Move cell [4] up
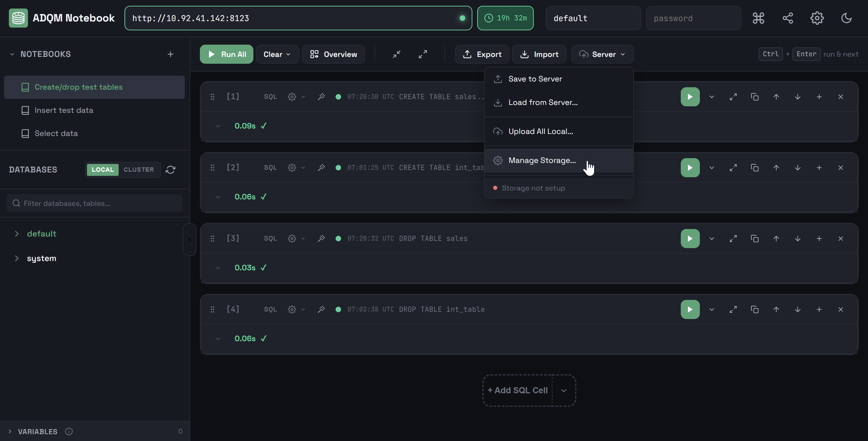868x441 pixels. pos(776,309)
